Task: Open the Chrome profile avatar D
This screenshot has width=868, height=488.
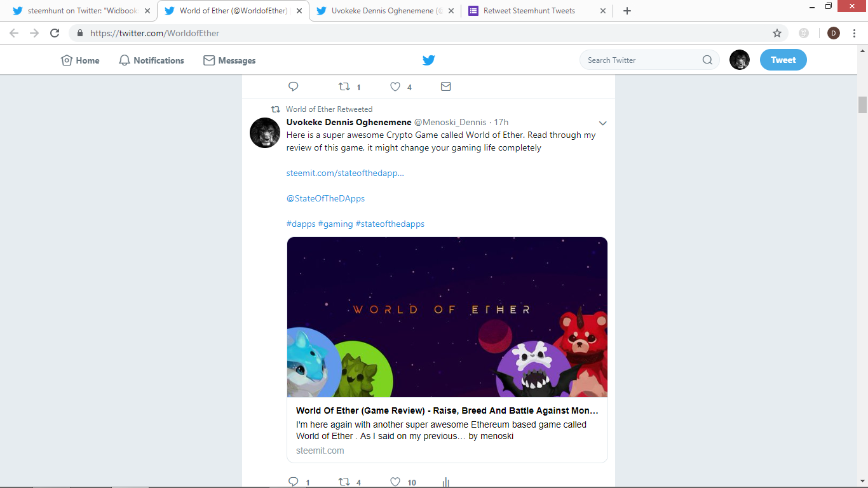Action: pyautogui.click(x=834, y=33)
